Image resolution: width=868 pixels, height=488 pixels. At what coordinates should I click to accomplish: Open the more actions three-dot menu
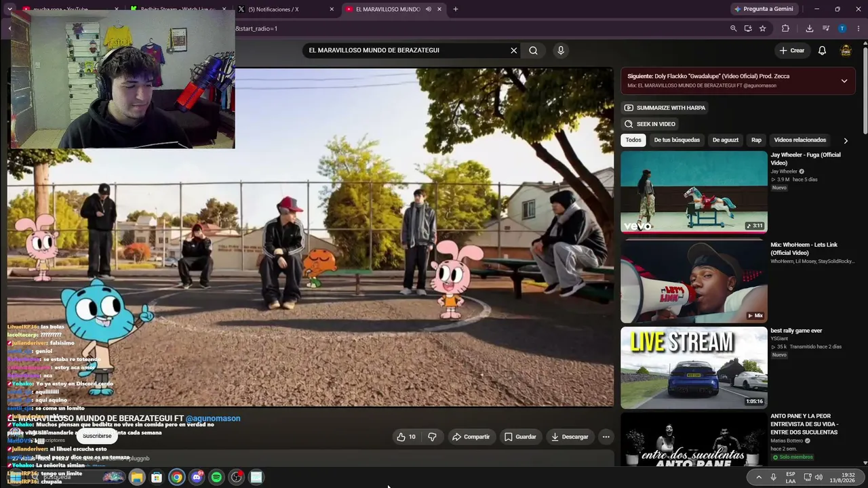tap(606, 437)
